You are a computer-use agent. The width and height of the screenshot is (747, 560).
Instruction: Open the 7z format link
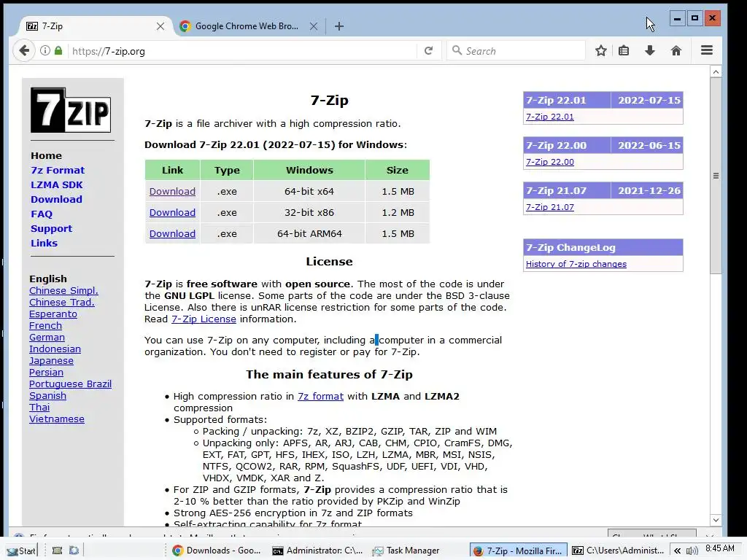[321, 396]
